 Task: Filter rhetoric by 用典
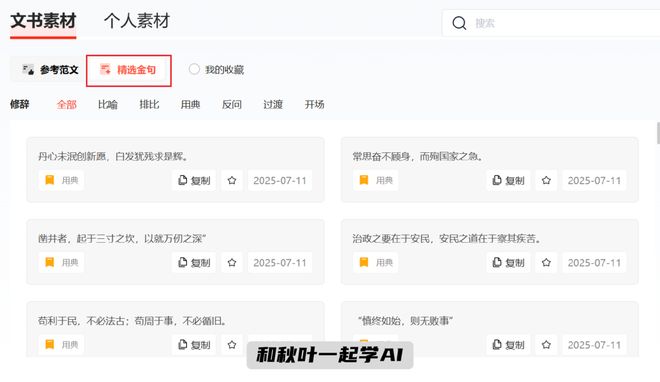click(190, 104)
